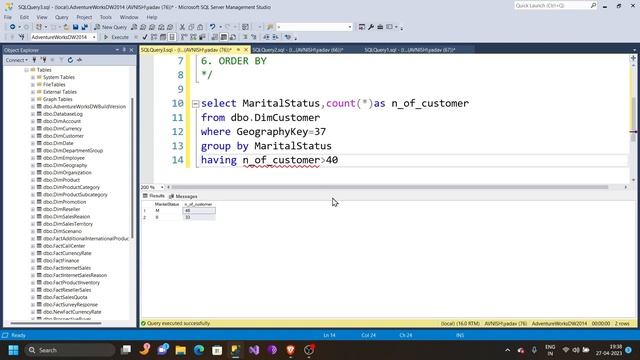Click the Properties wrench toolbar icon
Viewport: 640px width, 360px height.
(x=371, y=27)
